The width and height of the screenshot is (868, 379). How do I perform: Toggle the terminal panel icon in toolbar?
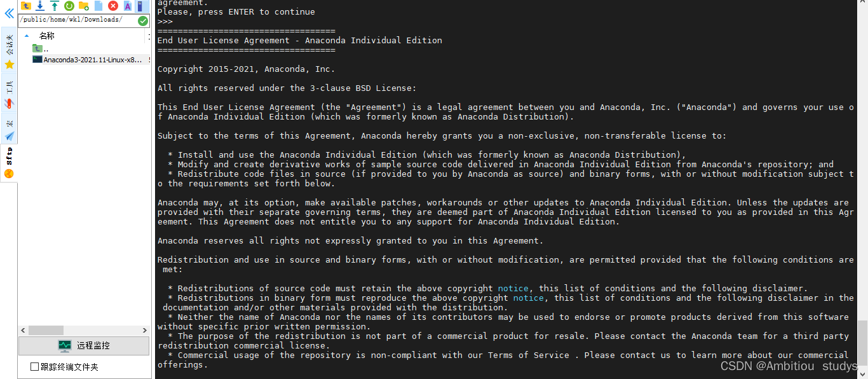tap(140, 6)
